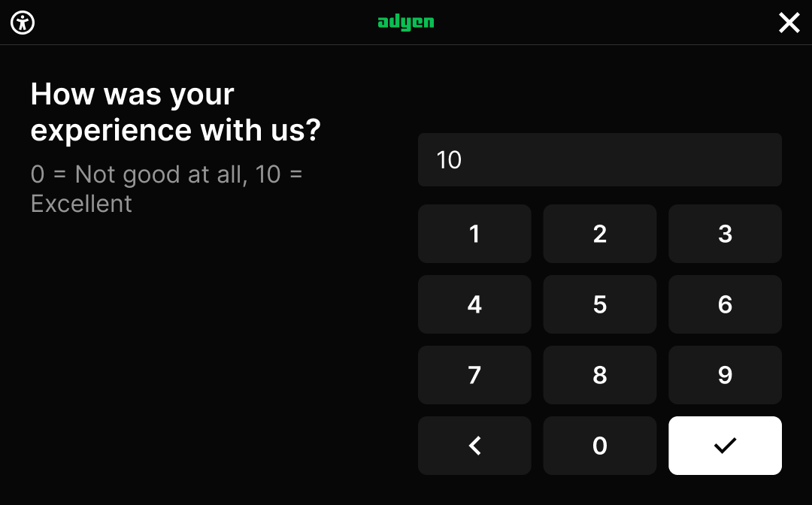Tap the number 1 key
Image resolution: width=812 pixels, height=505 pixels.
[x=474, y=234]
